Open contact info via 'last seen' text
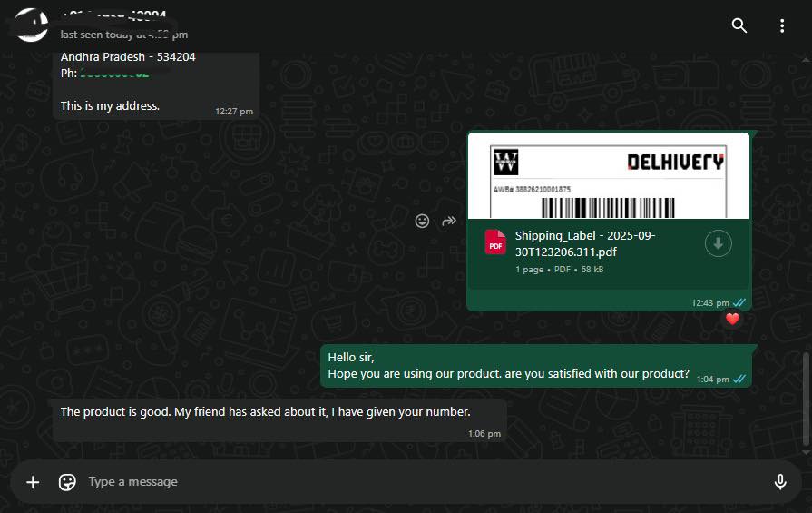This screenshot has height=513, width=812. [x=124, y=35]
